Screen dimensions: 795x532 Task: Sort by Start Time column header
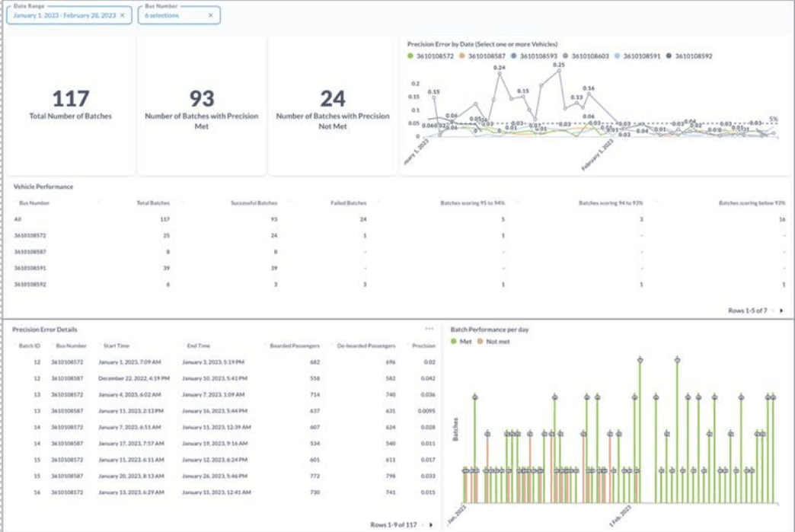click(116, 346)
